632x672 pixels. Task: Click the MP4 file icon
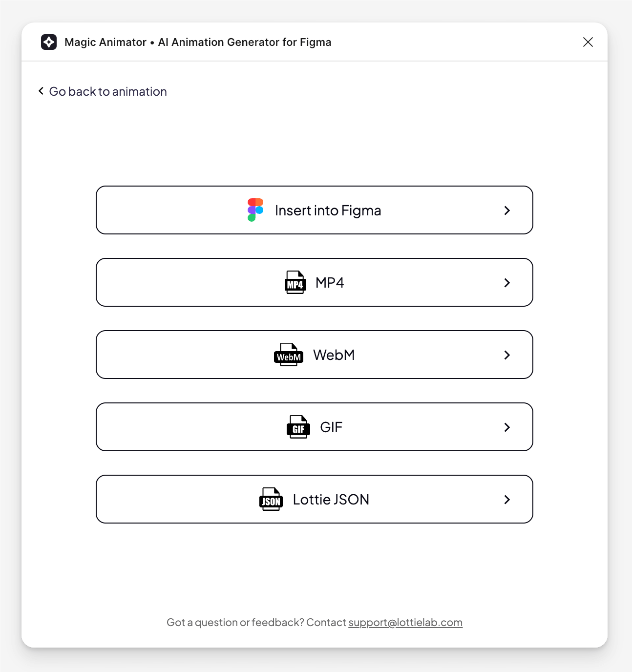click(x=295, y=282)
